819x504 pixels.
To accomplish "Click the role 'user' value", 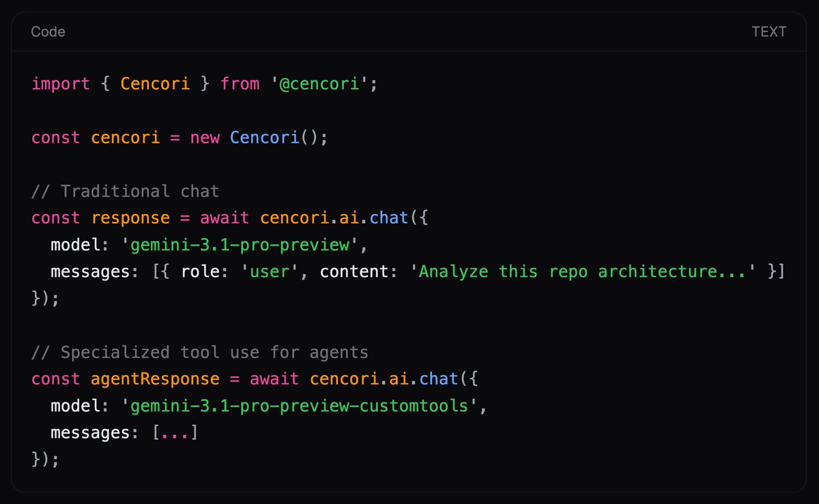I will point(268,271).
